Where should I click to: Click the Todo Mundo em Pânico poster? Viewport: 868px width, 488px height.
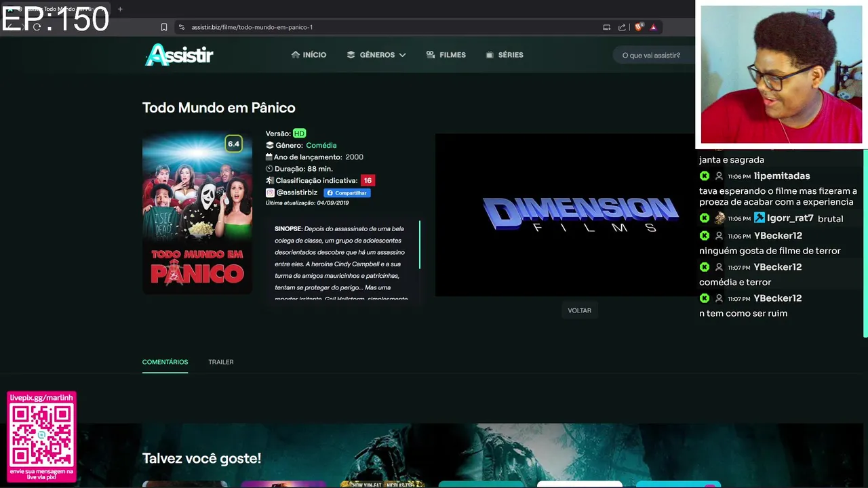pyautogui.click(x=197, y=213)
